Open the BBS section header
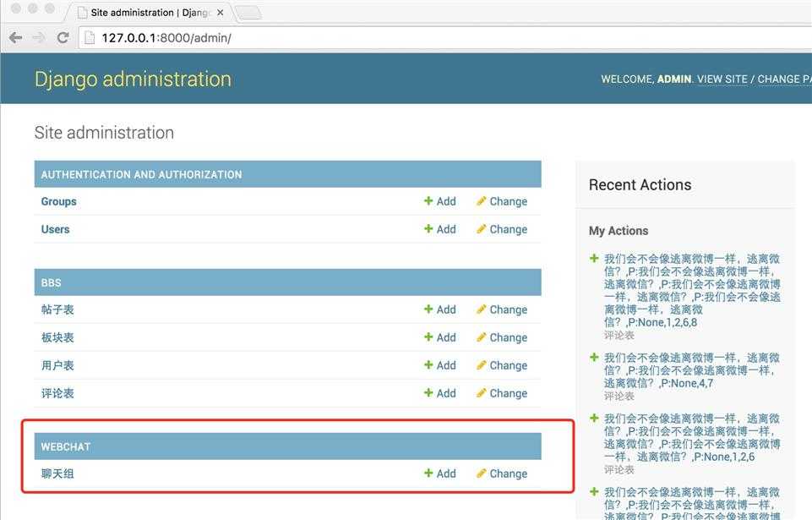Image resolution: width=812 pixels, height=520 pixels. (x=52, y=283)
